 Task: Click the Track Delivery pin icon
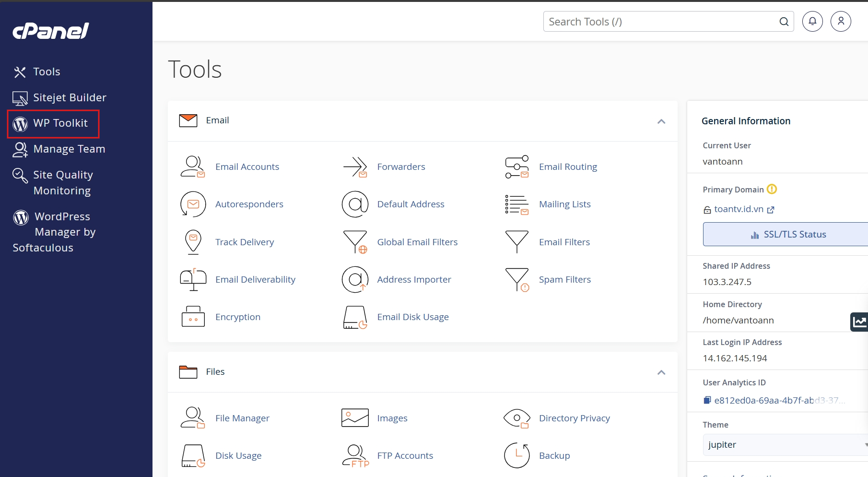193,242
